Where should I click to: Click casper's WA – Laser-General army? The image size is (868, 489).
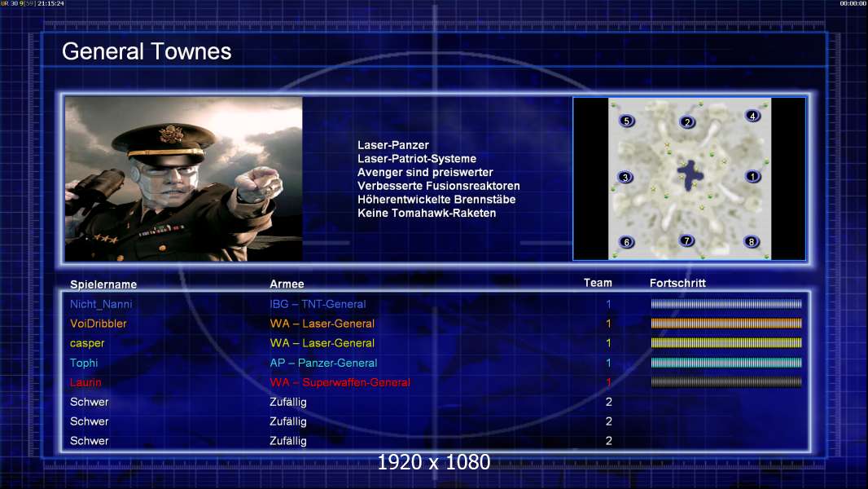[322, 343]
